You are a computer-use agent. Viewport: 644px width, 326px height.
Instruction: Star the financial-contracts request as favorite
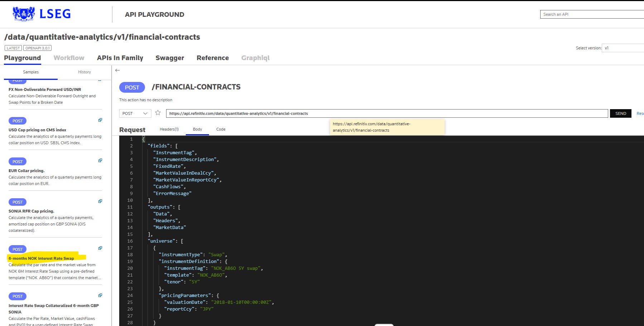click(158, 113)
